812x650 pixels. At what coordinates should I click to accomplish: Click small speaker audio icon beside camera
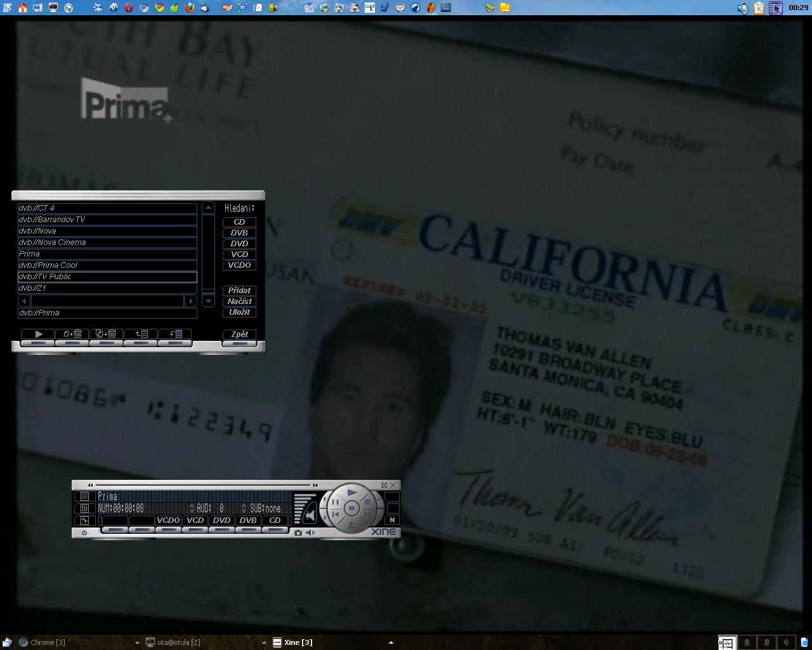[x=310, y=533]
